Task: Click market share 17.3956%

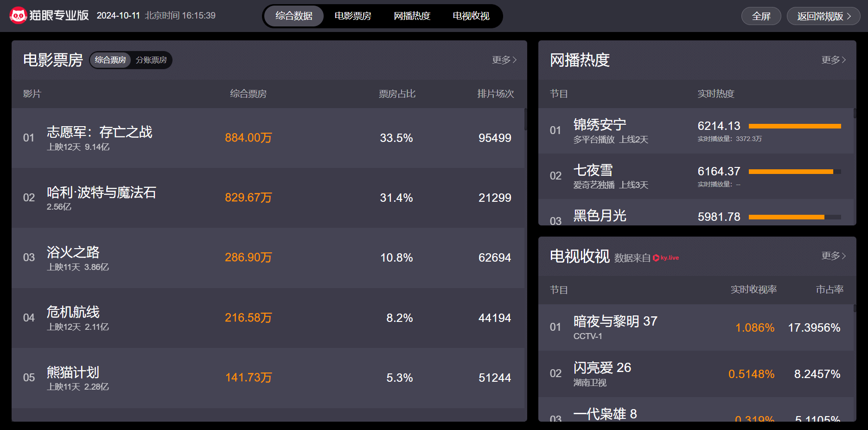Action: point(814,327)
